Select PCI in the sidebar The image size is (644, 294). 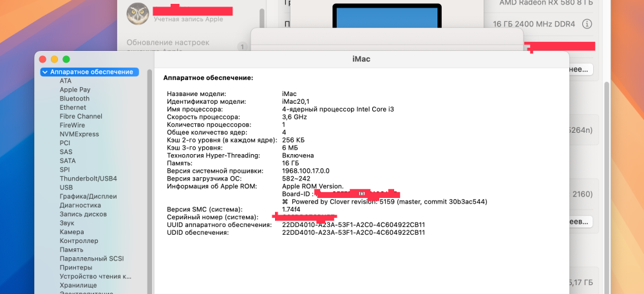pos(65,143)
